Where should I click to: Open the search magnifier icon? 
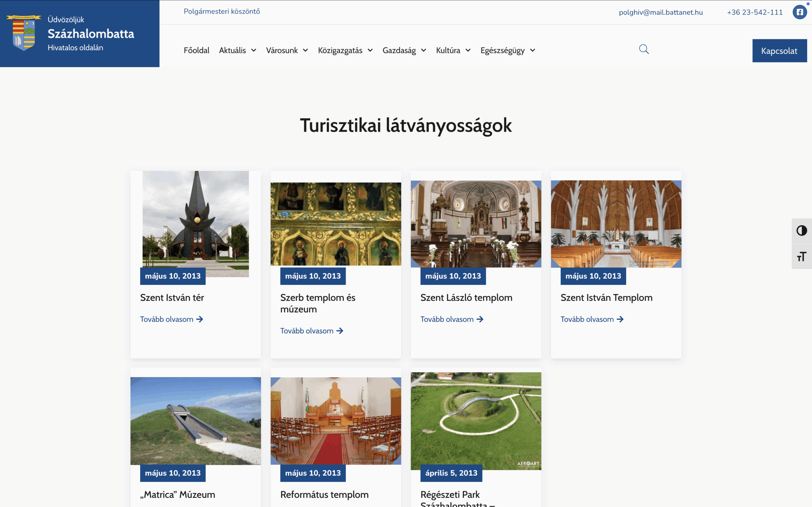tap(644, 49)
